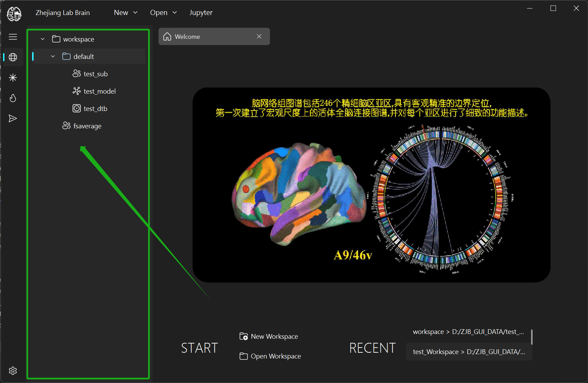Maximize the application window
This screenshot has height=383, width=588.
point(553,8)
